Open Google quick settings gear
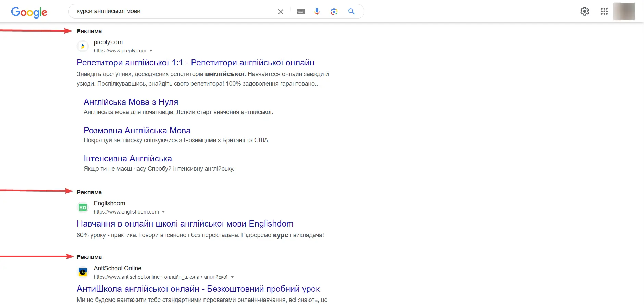 point(585,11)
